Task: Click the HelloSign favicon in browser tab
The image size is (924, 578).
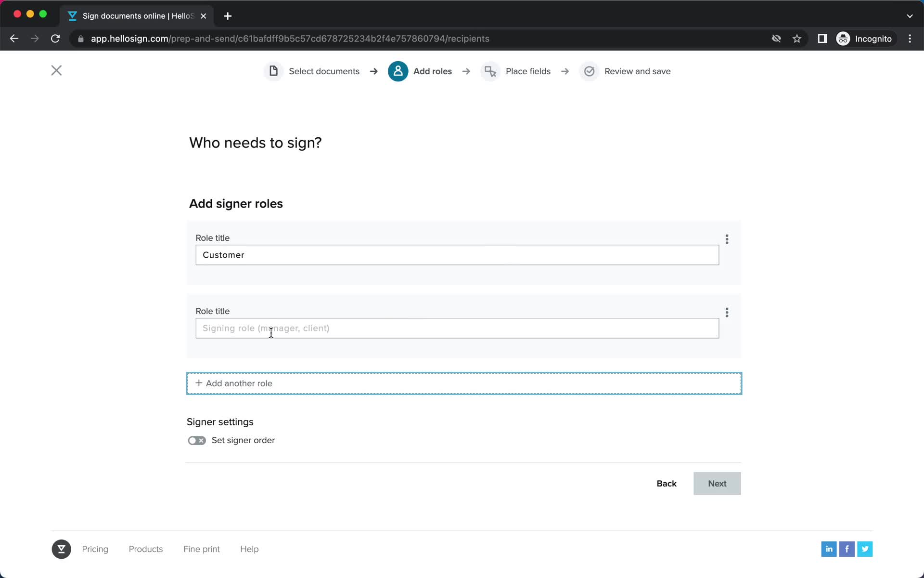Action: click(x=73, y=15)
